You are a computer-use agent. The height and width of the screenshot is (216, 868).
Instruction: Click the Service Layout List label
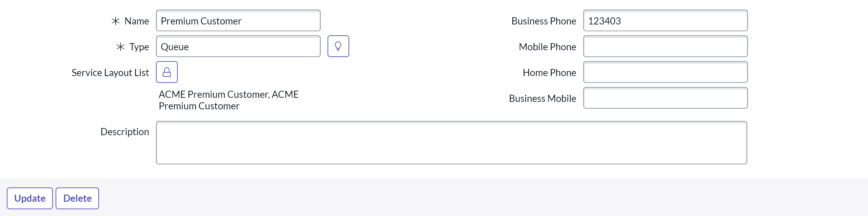pyautogui.click(x=110, y=73)
